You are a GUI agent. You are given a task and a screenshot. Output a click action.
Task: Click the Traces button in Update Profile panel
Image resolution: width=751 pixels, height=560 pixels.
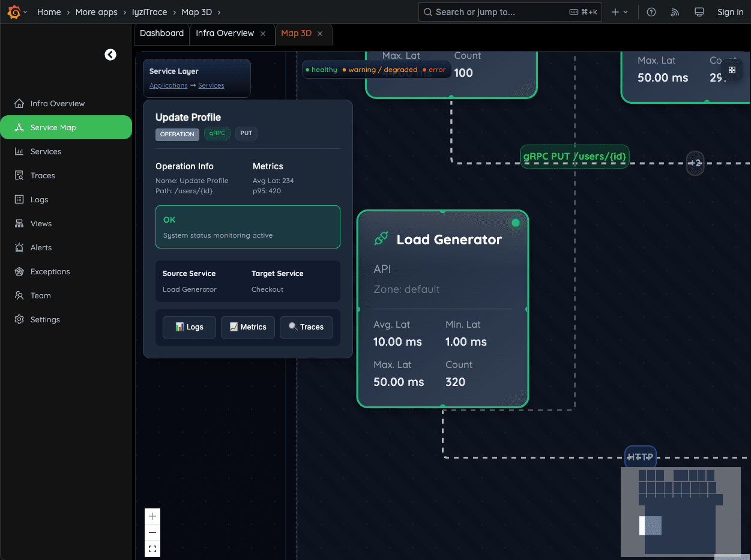click(x=306, y=327)
